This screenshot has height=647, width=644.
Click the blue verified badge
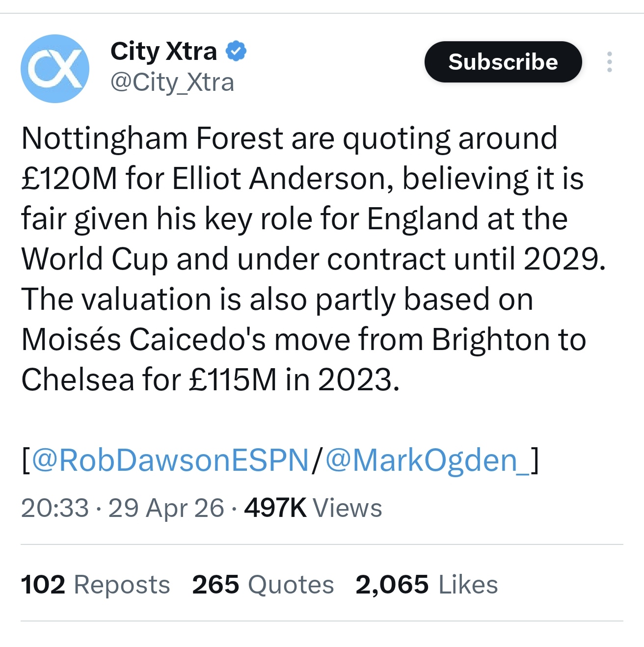pos(236,51)
